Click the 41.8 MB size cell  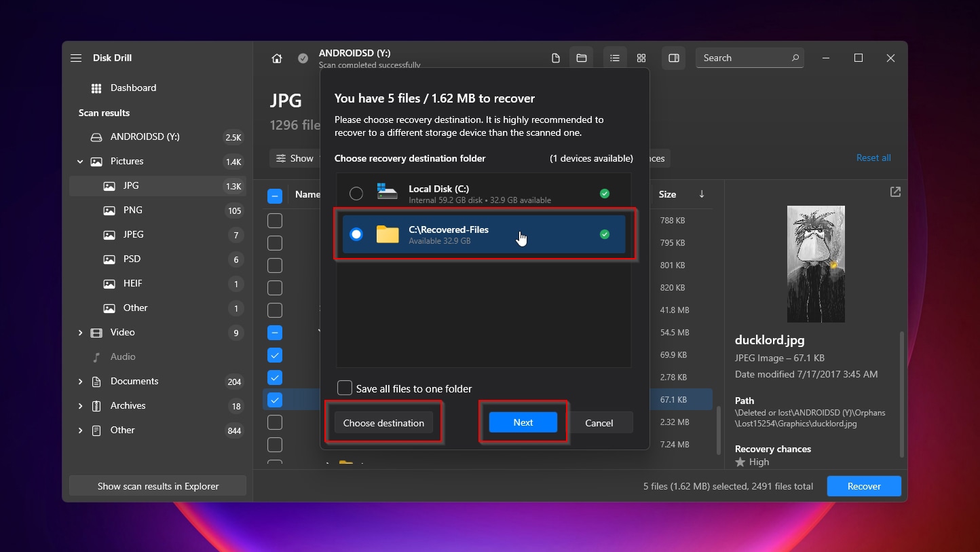point(675,310)
